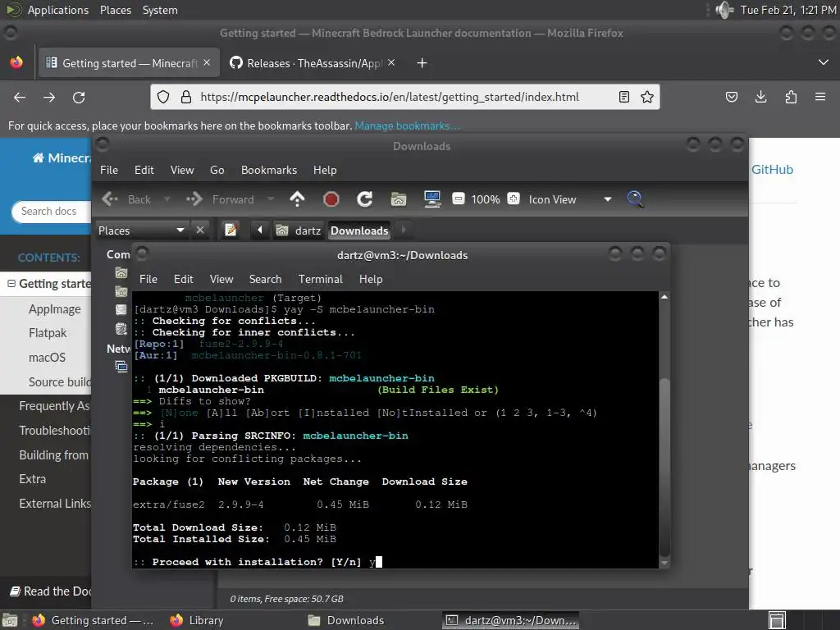Open the Forward history dropdown arrow
The height and width of the screenshot is (630, 840).
(271, 199)
